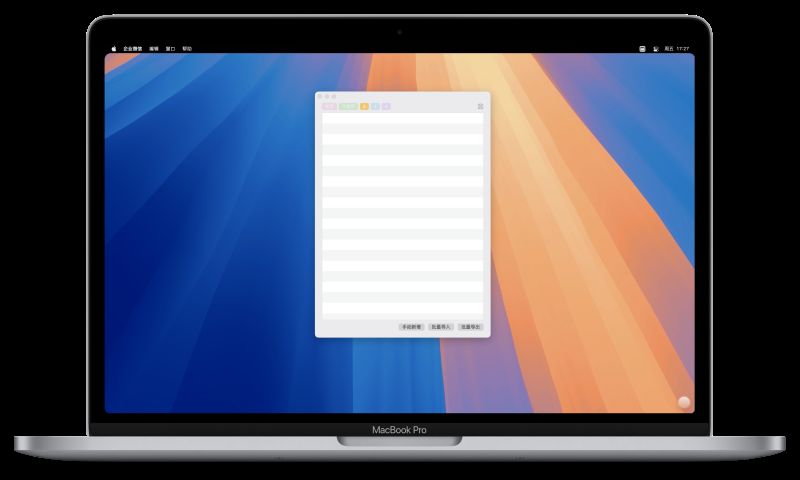This screenshot has height=480, width=800.
Task: Click the 批量导出 button
Action: coord(470,327)
